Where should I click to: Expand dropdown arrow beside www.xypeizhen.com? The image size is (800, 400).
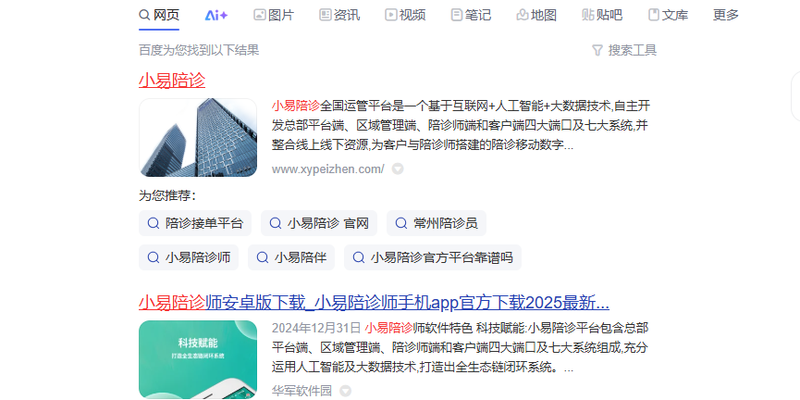[397, 169]
